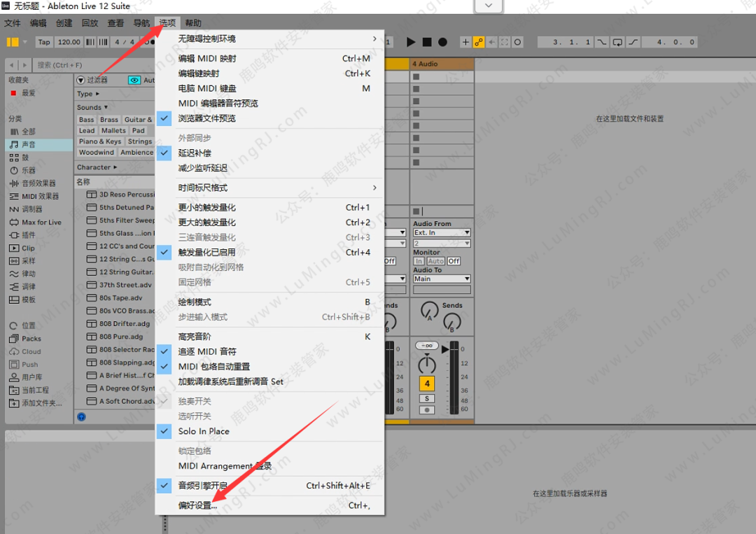Click the Tap tempo button
The height and width of the screenshot is (534, 756).
pos(44,42)
